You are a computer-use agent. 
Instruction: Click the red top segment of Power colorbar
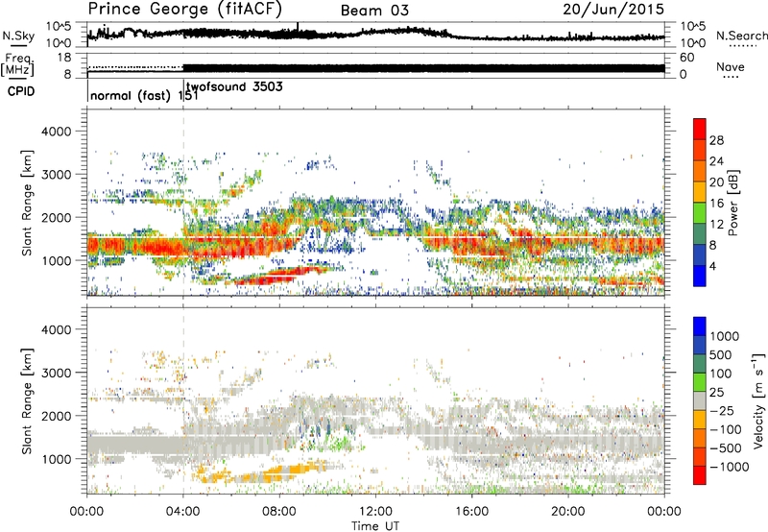coord(700,129)
